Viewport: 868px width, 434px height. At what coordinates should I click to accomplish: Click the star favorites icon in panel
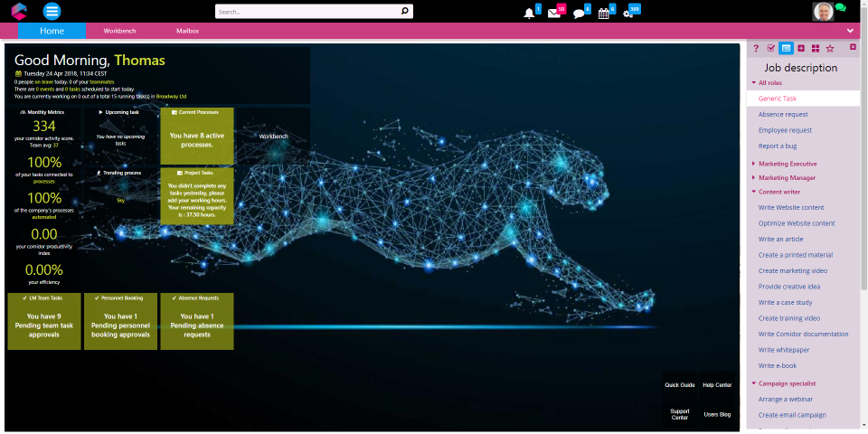(x=830, y=48)
